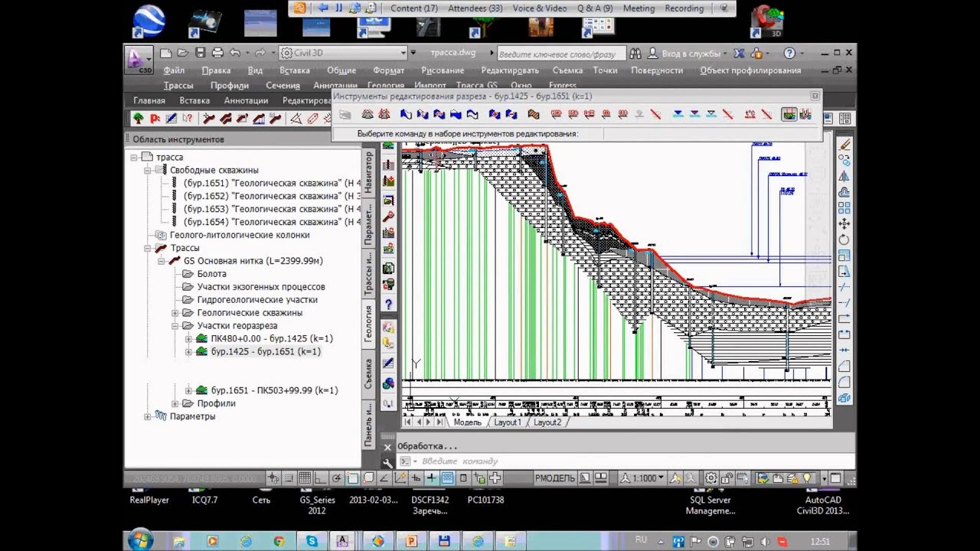Click the Help question-mark icon in title bar
The height and width of the screenshot is (551, 980).
(789, 54)
